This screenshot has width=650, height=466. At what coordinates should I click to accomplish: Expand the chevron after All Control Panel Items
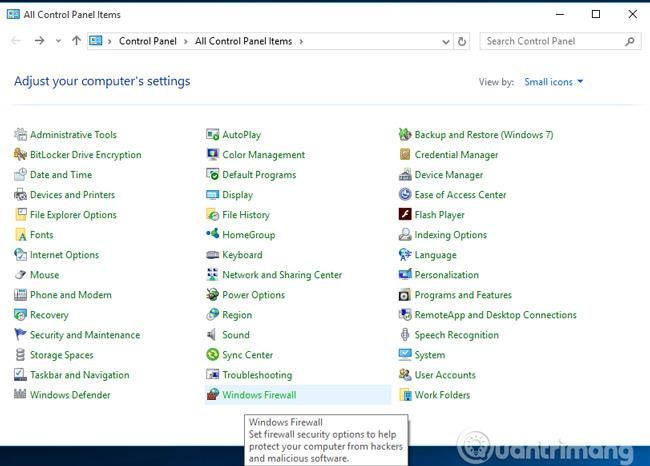point(301,41)
